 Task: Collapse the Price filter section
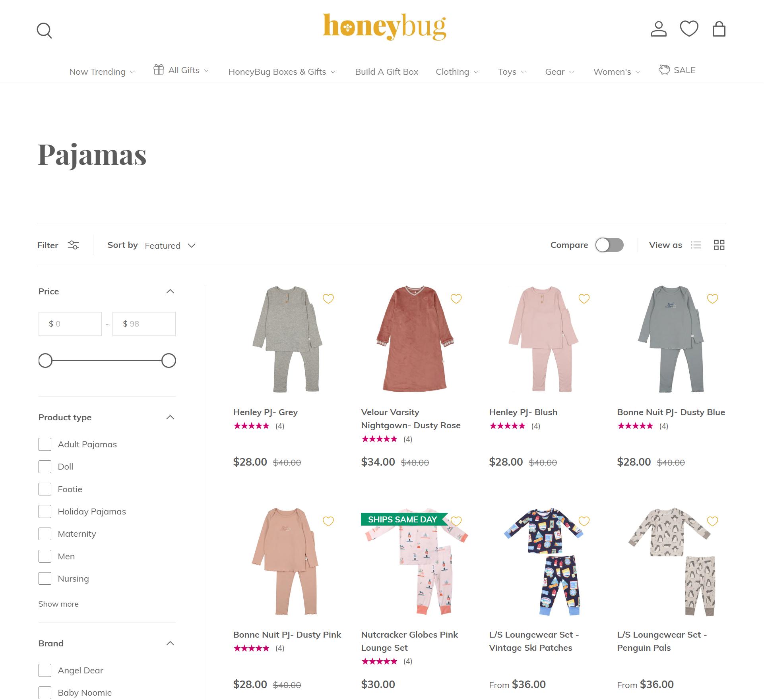point(170,291)
